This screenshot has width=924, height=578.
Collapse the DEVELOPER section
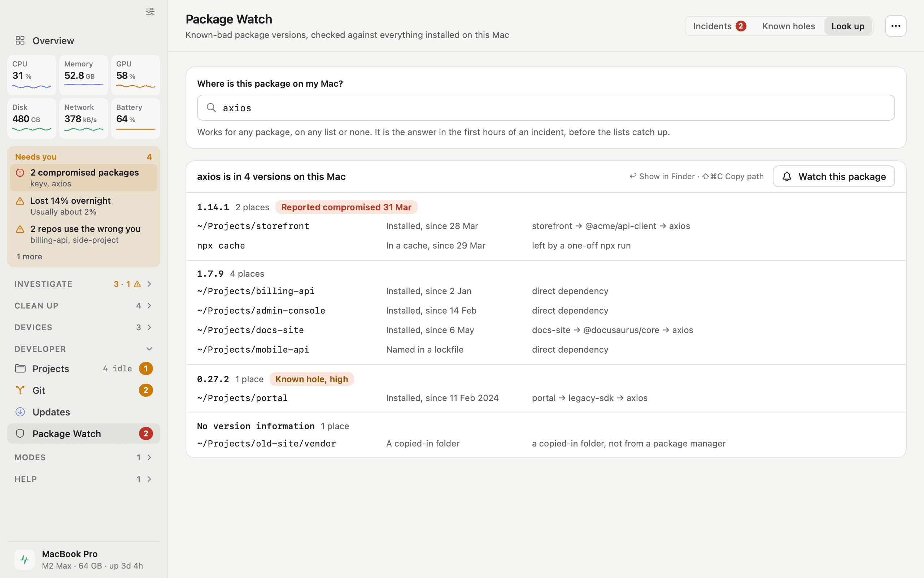(x=84, y=349)
